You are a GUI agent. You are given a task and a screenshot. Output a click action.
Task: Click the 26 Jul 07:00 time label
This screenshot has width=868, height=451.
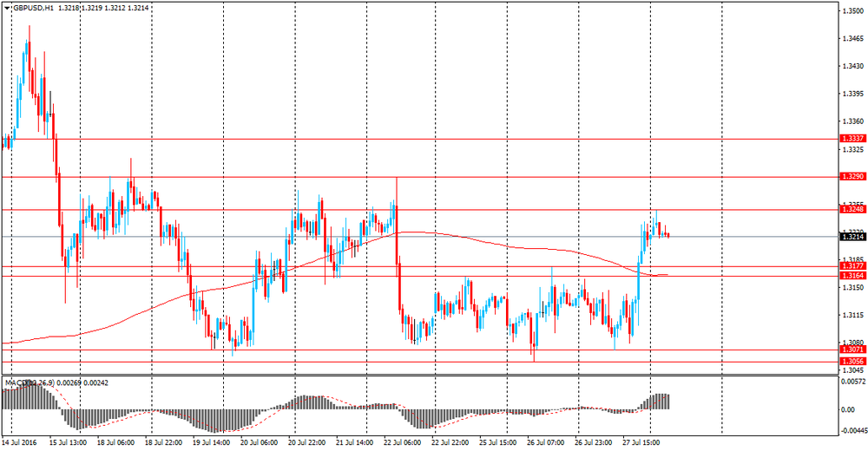(546, 442)
